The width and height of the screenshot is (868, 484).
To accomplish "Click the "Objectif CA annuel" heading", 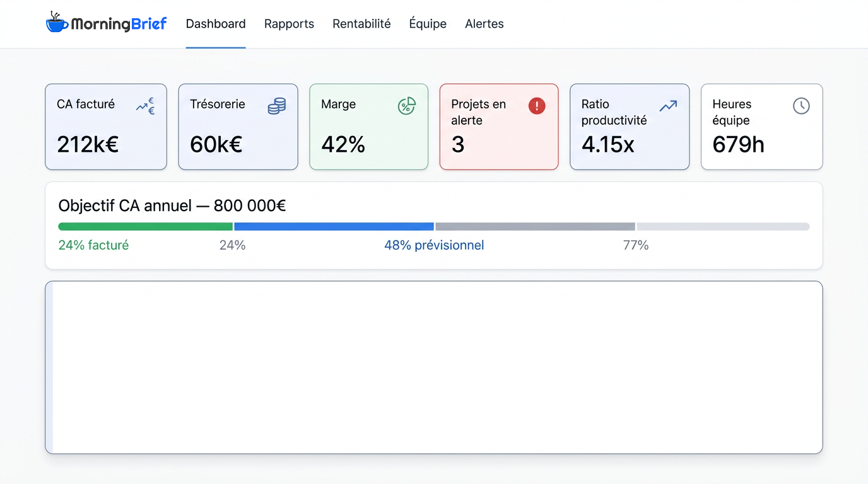I will coord(172,206).
